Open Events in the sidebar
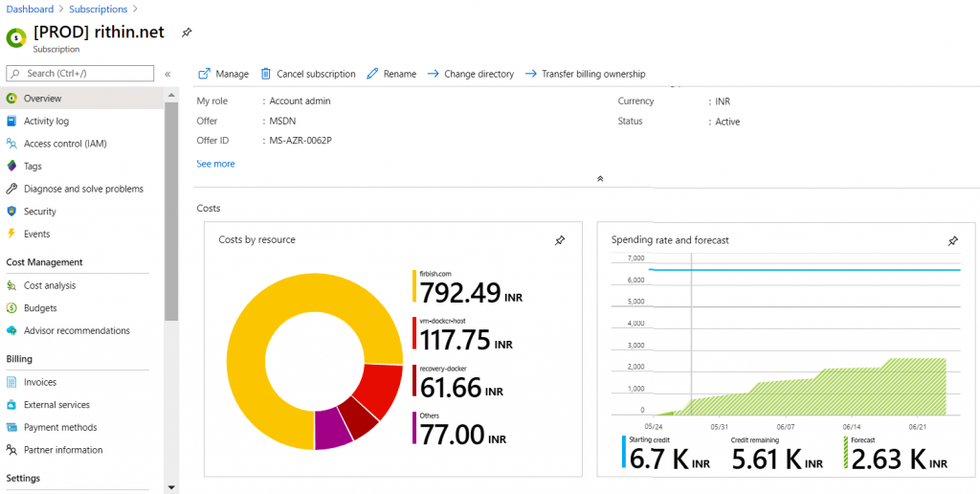 pyautogui.click(x=36, y=234)
